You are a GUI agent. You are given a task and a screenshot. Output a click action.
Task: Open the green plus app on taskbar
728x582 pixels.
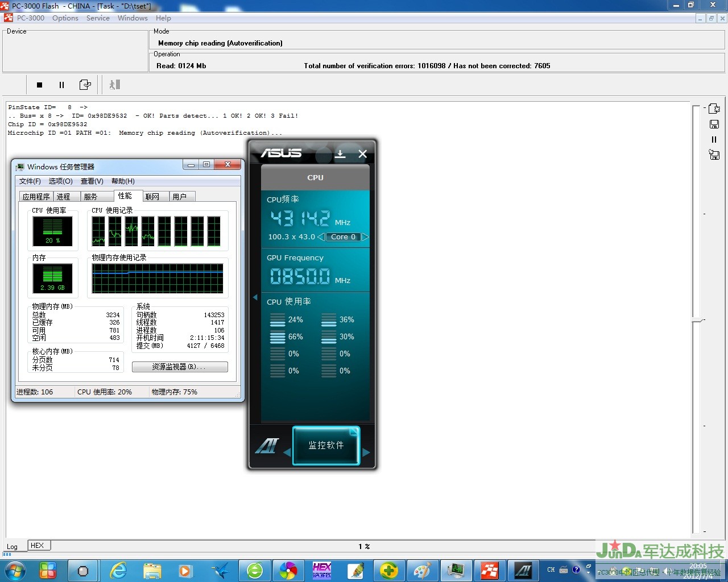point(389,571)
